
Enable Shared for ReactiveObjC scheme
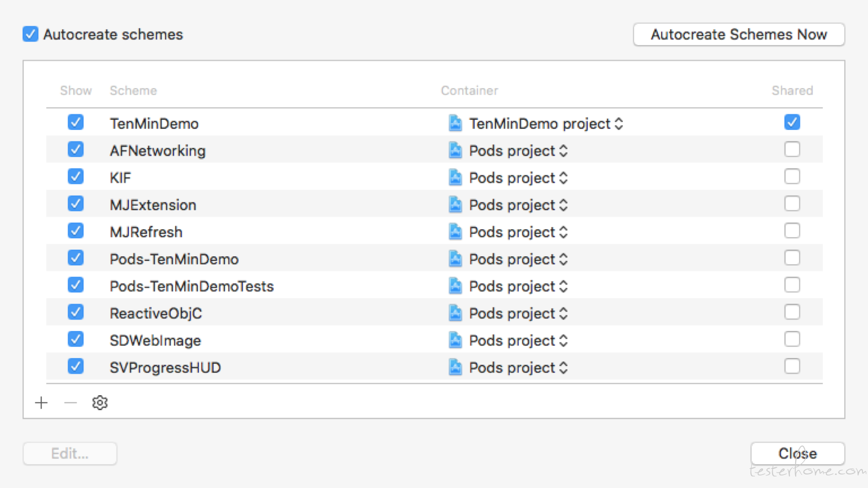(x=792, y=312)
